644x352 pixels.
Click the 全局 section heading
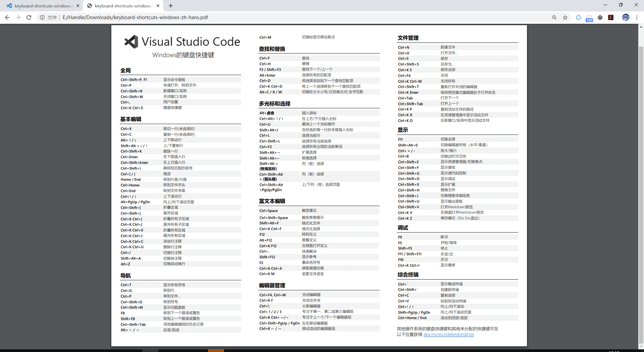[125, 71]
